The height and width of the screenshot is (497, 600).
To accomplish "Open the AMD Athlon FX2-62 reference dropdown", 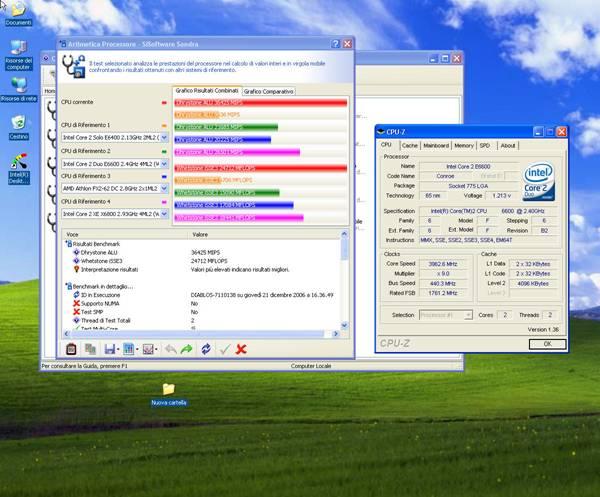I will click(x=165, y=187).
